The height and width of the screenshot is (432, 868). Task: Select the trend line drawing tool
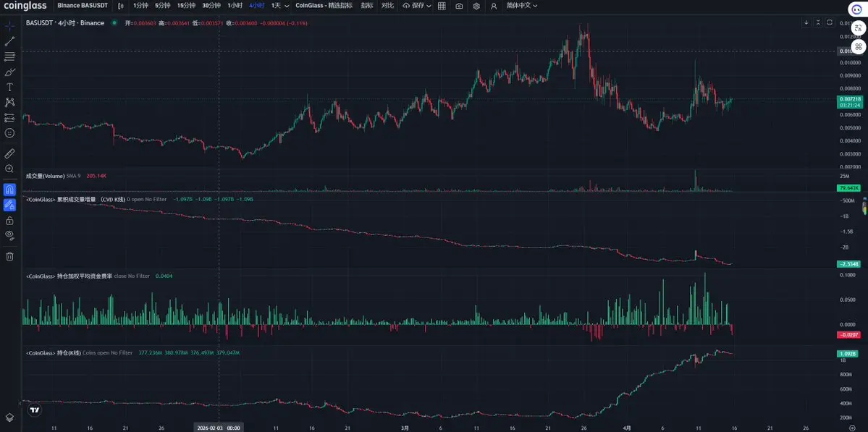[x=9, y=41]
